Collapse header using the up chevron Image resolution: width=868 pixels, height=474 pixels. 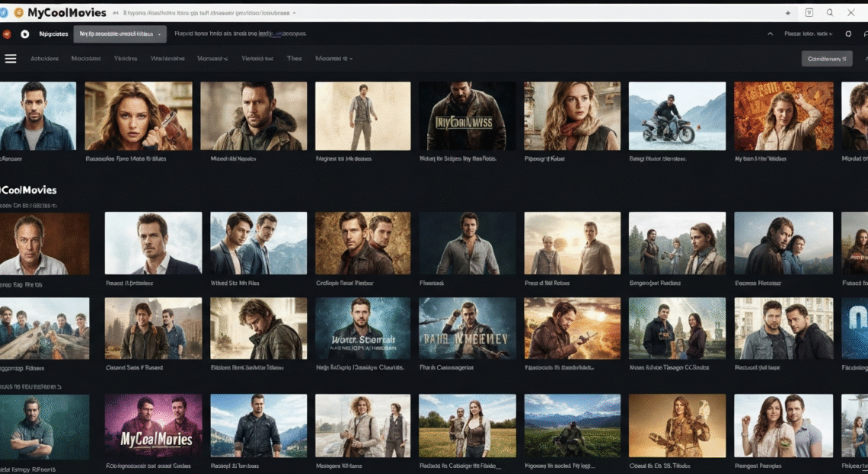(x=770, y=34)
